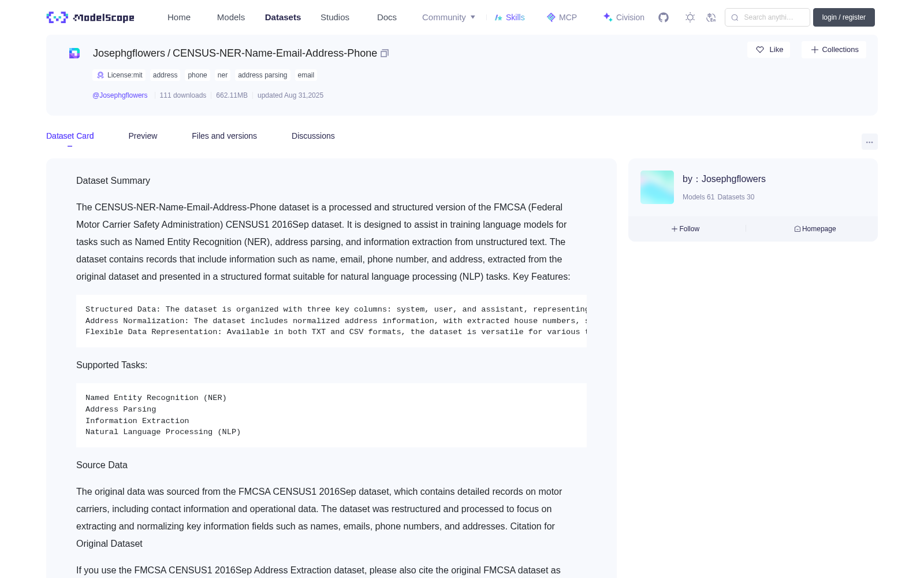
Task: Switch to Files and versions tab
Action: pos(224,136)
